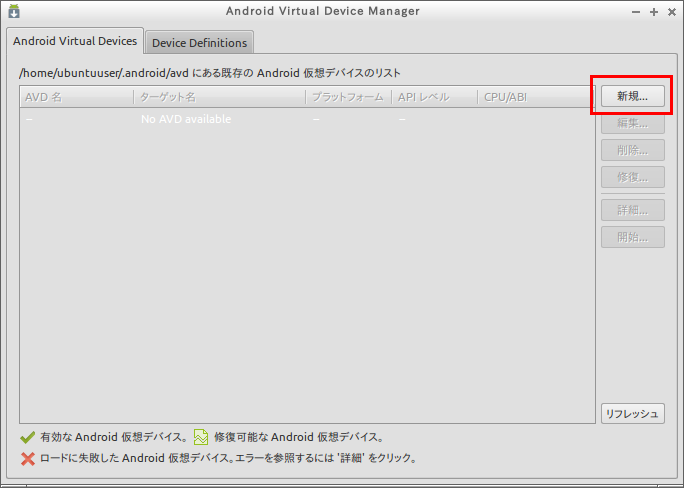Click the ターゲット名 column header
This screenshot has height=488, width=684.
[219, 97]
